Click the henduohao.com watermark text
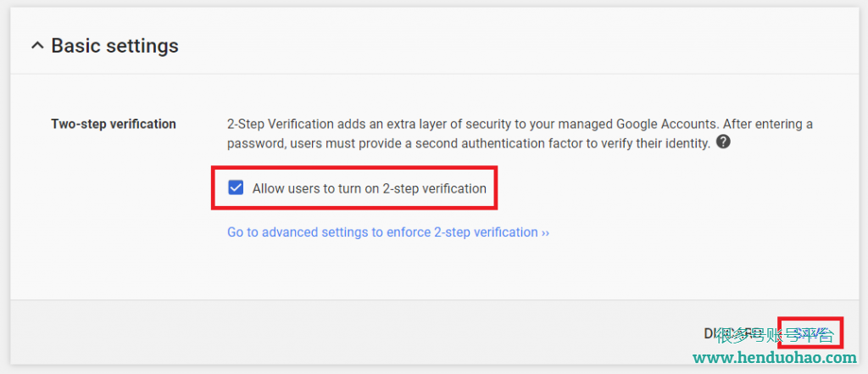The height and width of the screenshot is (374, 868). 775,358
